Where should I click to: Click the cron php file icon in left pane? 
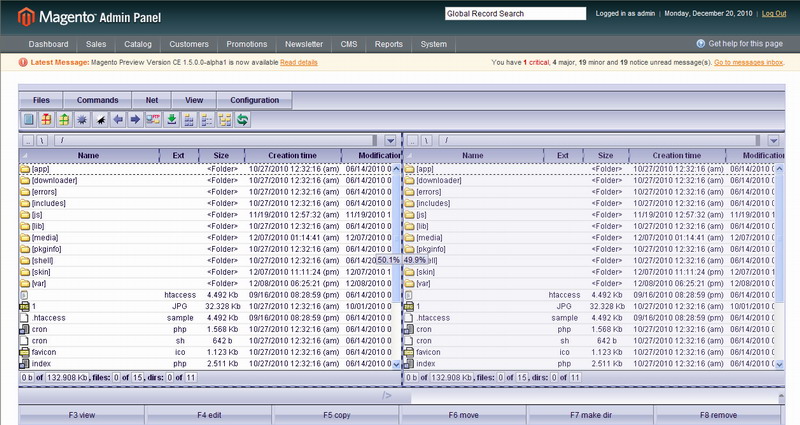[24, 330]
